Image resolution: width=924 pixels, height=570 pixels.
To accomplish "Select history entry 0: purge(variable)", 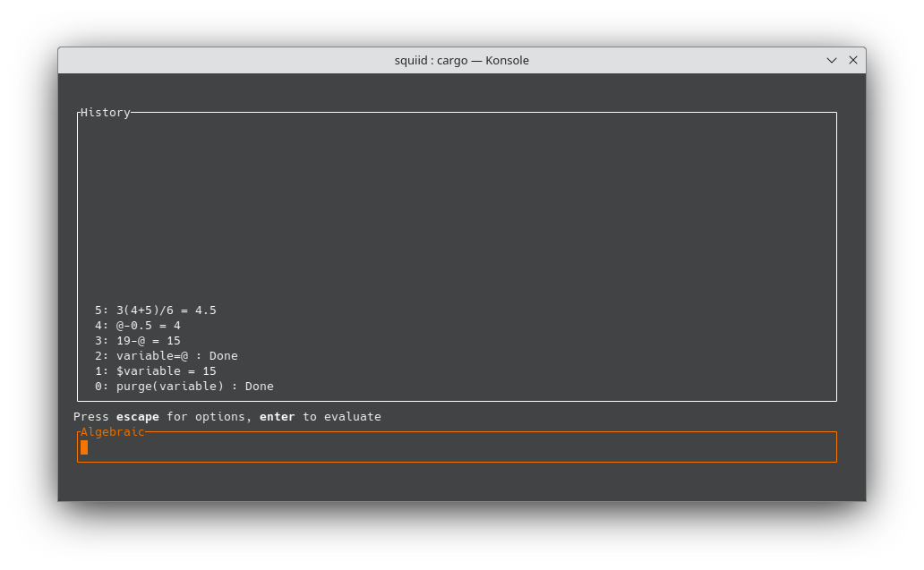I will pyautogui.click(x=184, y=387).
